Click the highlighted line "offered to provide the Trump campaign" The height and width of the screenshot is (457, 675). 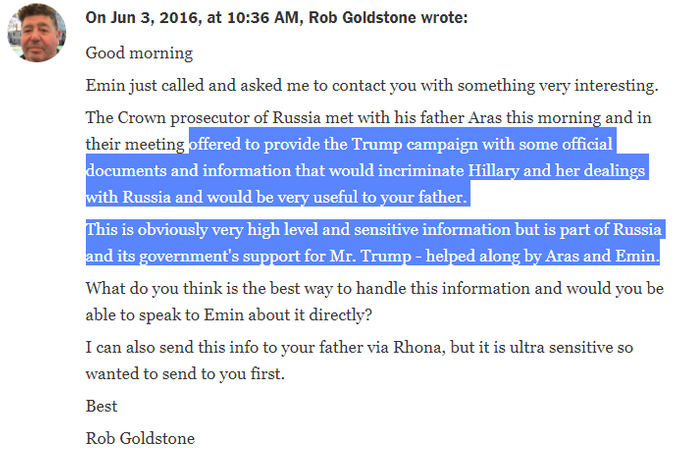[x=400, y=144]
